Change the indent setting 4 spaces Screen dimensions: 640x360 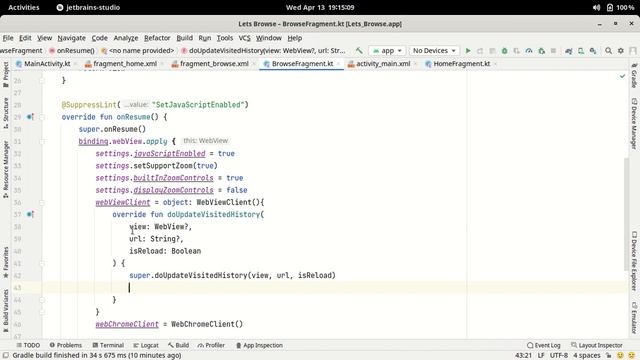pos(587,356)
